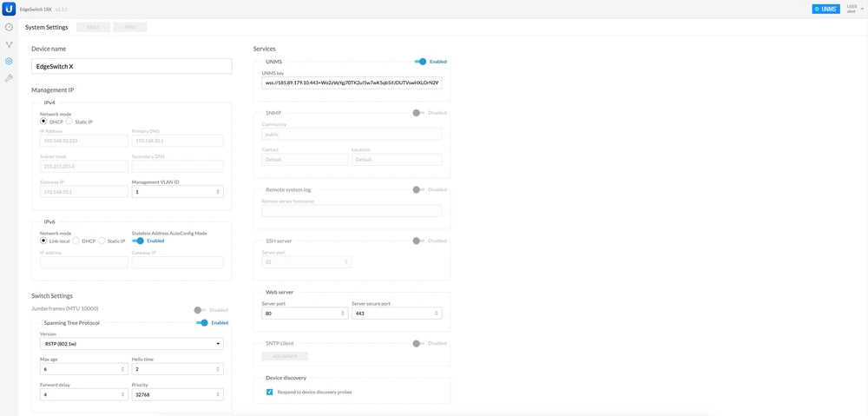
Task: Click the IPv6 Gateway IP field
Action: [x=178, y=262]
